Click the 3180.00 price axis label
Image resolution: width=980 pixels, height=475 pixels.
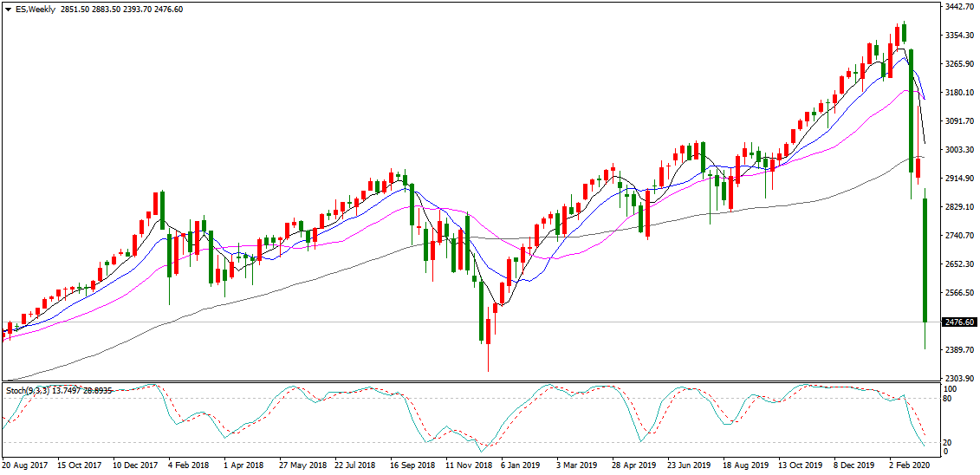959,93
